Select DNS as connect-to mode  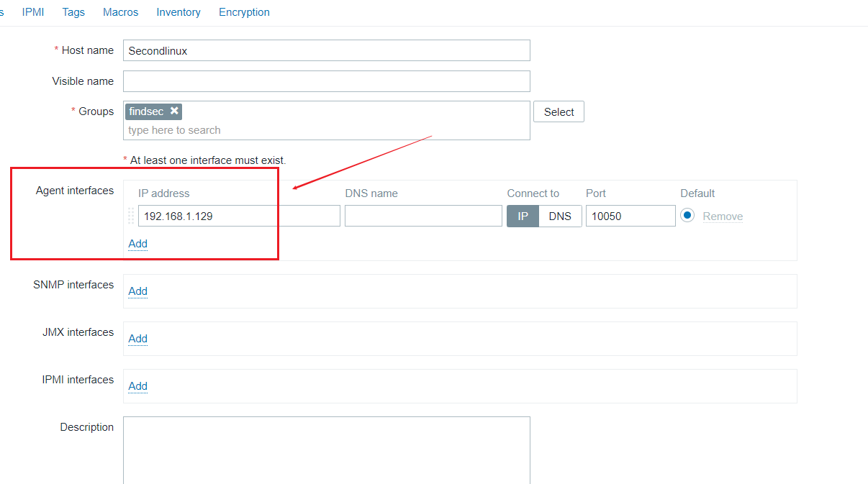561,216
